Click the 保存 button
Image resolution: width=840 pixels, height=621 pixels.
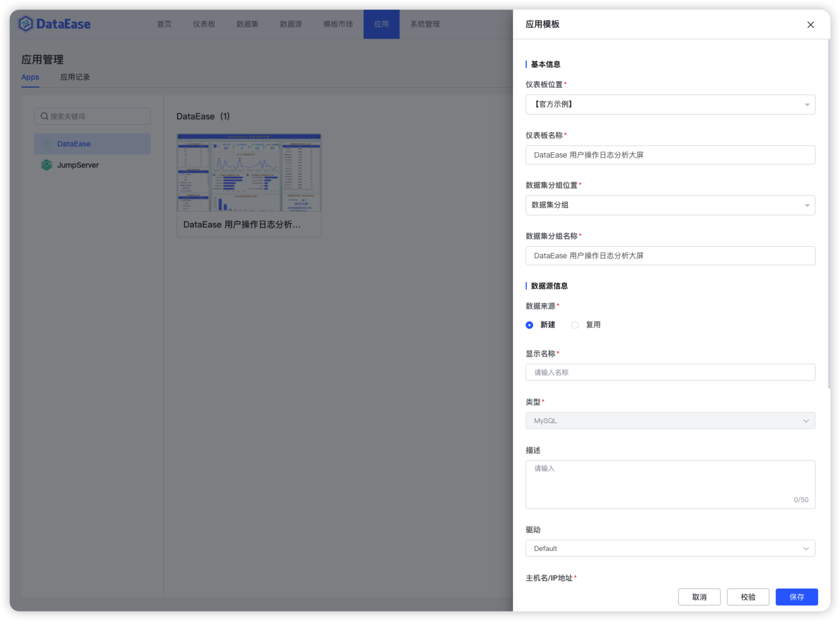pyautogui.click(x=797, y=597)
